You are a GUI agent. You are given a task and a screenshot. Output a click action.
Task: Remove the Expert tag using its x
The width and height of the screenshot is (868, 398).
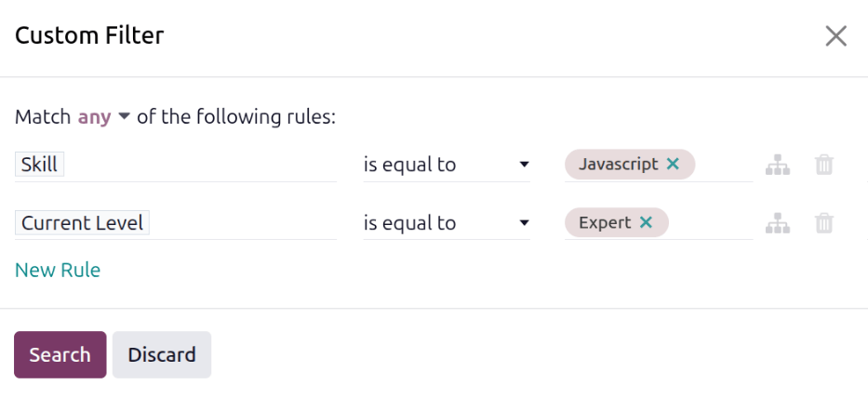[646, 222]
